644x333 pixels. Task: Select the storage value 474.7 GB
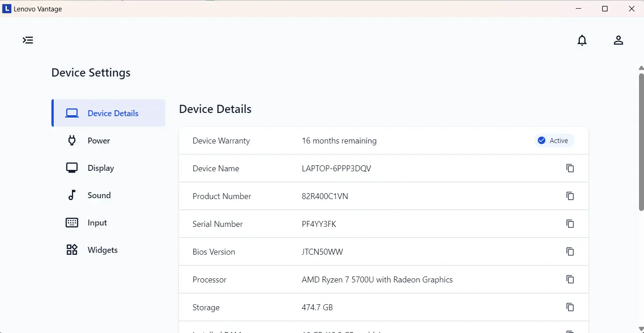point(317,307)
